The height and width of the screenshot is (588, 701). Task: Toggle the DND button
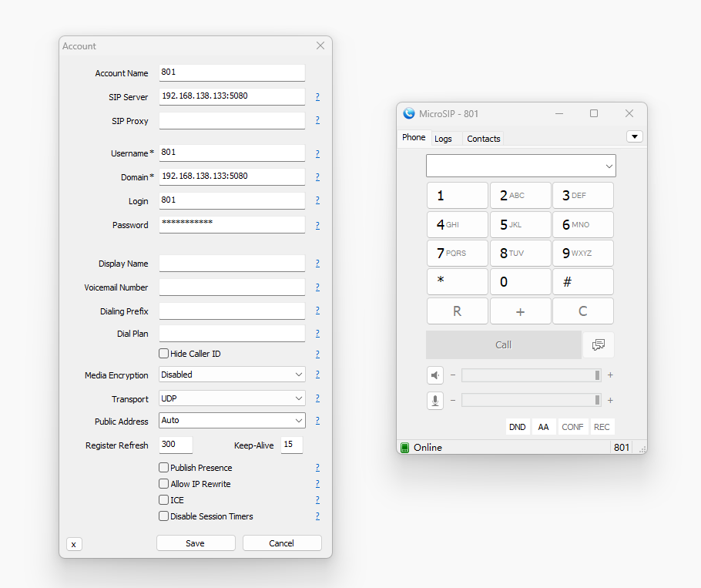tap(518, 427)
